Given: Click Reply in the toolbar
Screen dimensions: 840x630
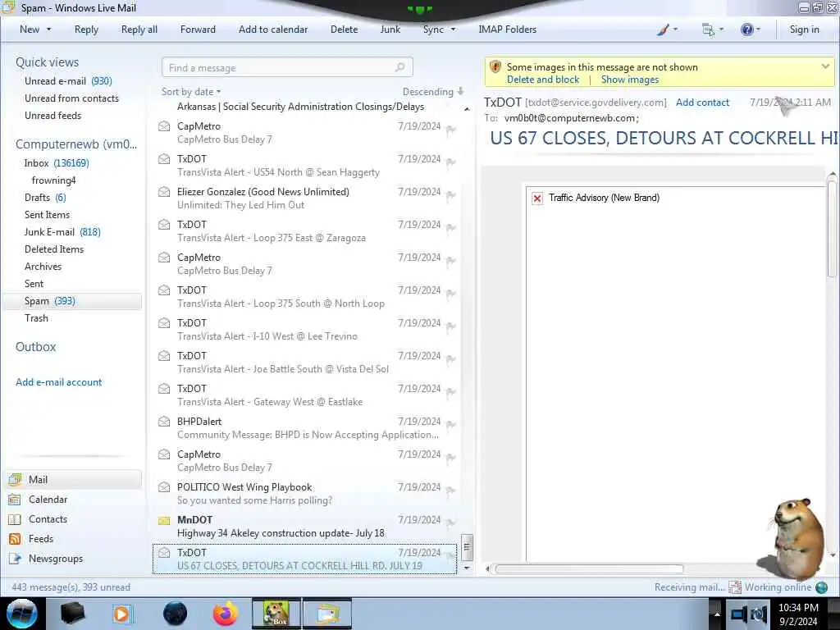Looking at the screenshot, I should point(86,30).
